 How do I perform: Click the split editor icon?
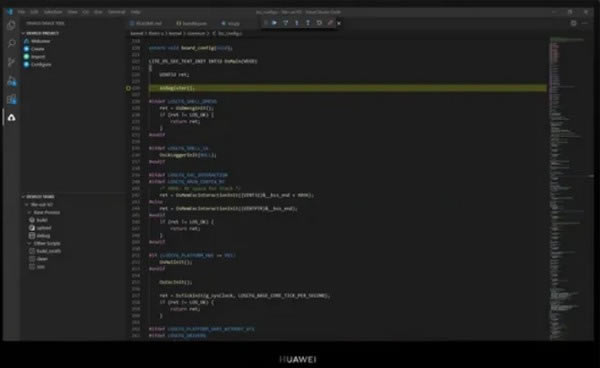point(573,23)
